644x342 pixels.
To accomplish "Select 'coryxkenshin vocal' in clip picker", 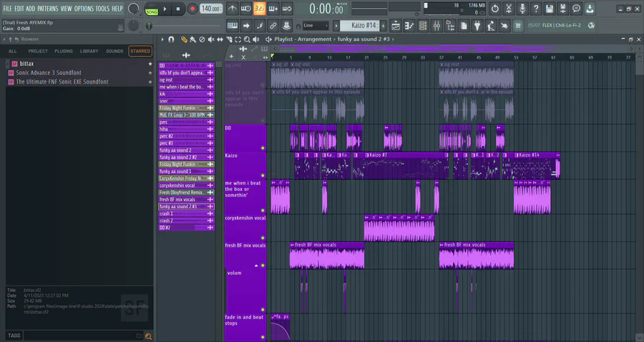I will (x=186, y=185).
